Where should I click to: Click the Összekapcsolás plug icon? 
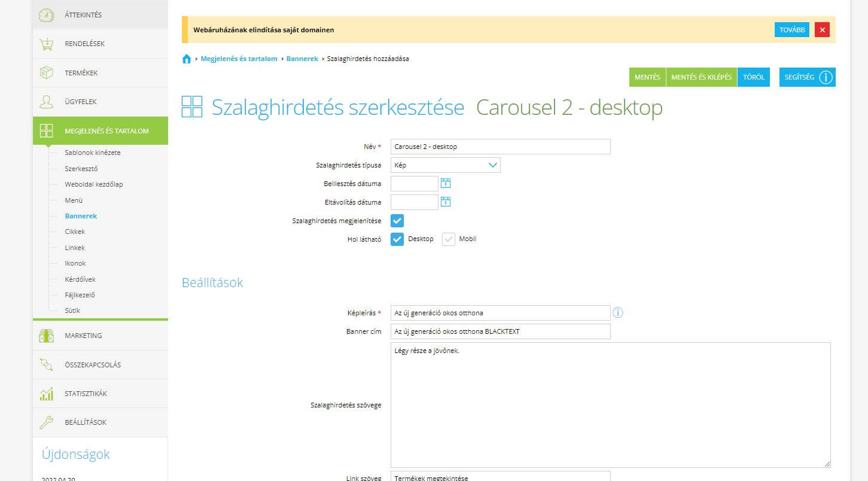(x=46, y=364)
